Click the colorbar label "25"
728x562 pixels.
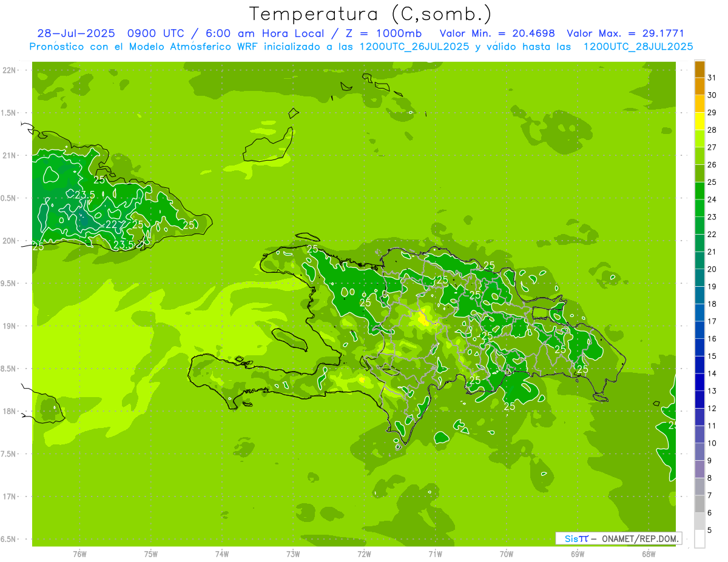click(x=712, y=182)
